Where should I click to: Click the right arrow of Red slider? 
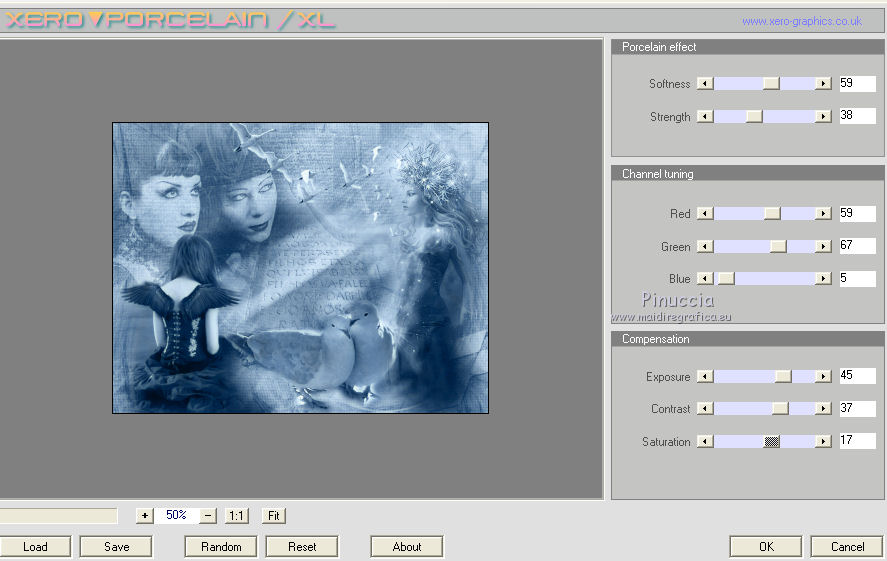824,213
